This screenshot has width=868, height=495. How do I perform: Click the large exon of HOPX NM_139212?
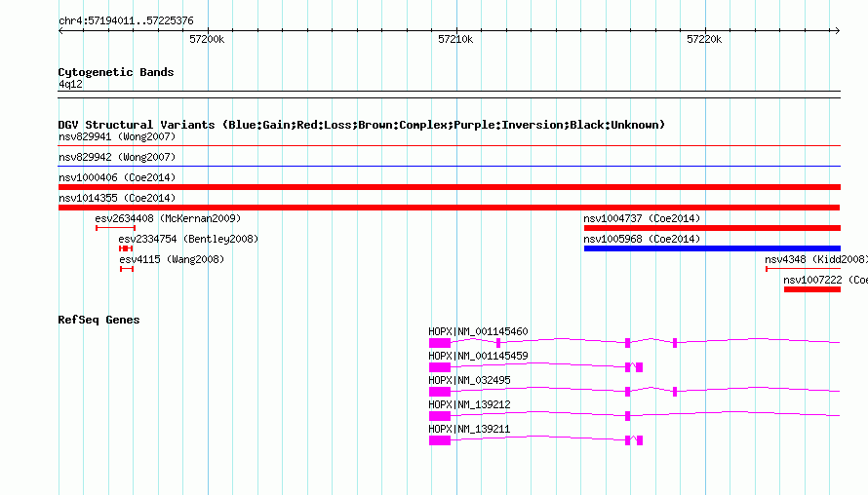[x=440, y=416]
